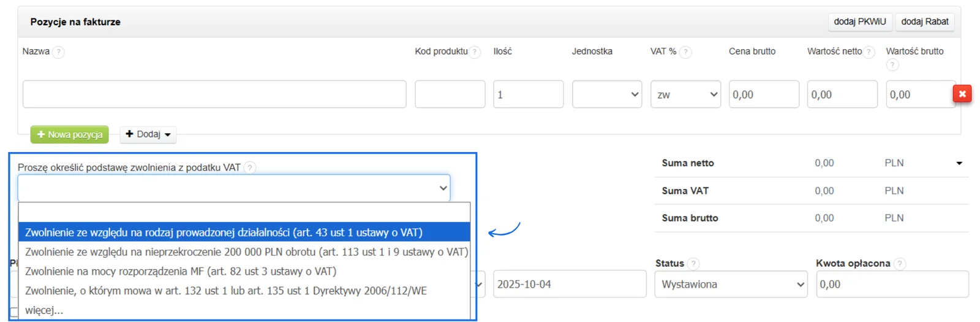Select Dyrektywy 2006/112/WE exemption option
This screenshot has width=980, height=322.
coord(244,291)
